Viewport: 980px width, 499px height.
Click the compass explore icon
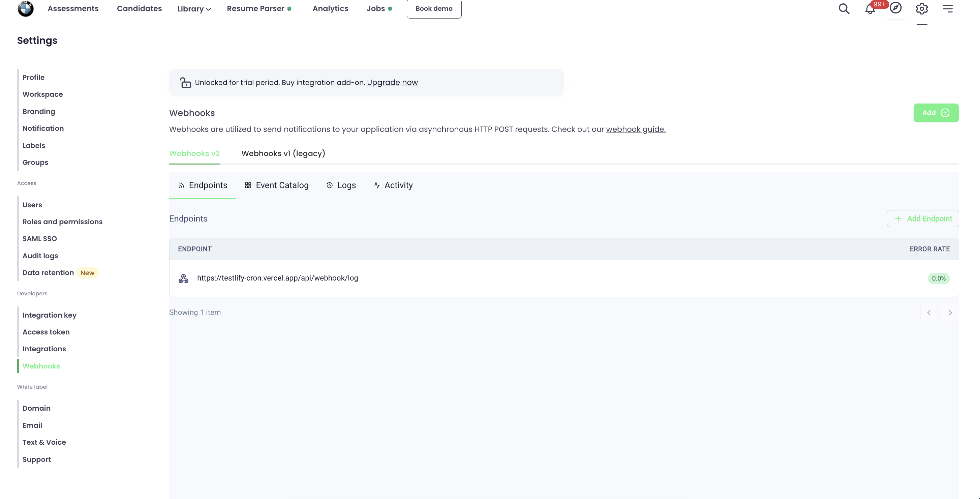point(895,8)
